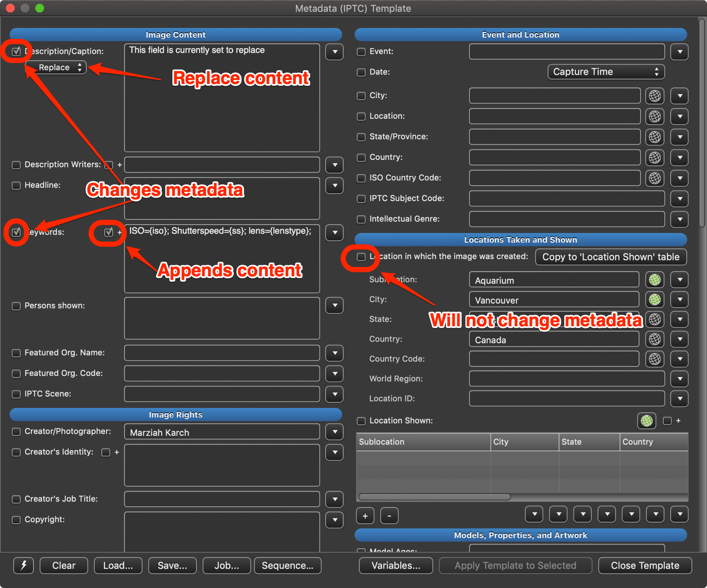Image resolution: width=707 pixels, height=588 pixels.
Task: Click the Close Template button
Action: pos(645,565)
